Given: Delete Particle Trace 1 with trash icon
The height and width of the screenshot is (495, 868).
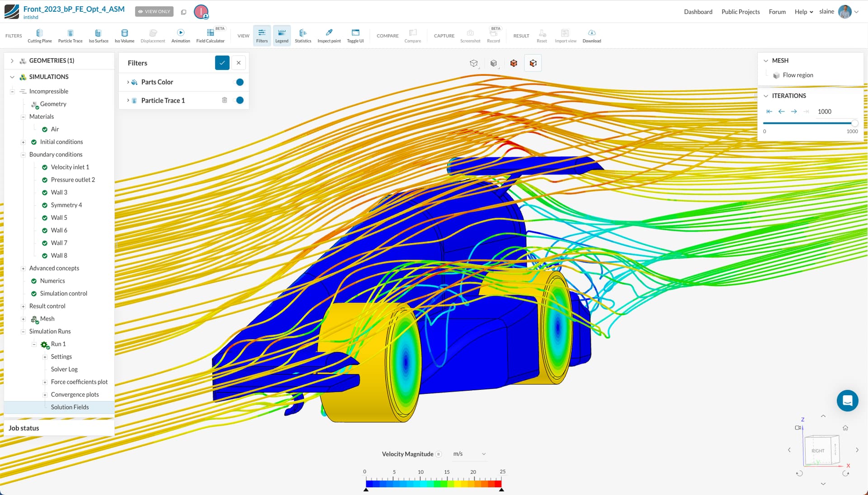Looking at the screenshot, I should [x=224, y=100].
